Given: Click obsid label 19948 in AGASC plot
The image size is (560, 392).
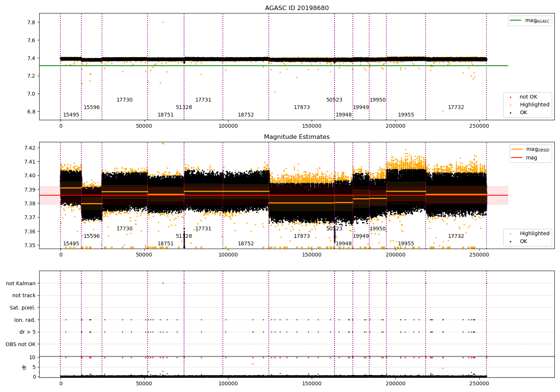Looking at the screenshot, I should tap(343, 115).
